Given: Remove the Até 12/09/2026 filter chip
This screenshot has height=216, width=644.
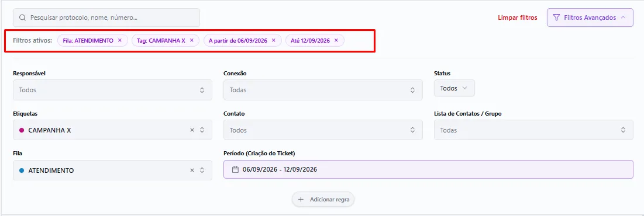Looking at the screenshot, I should [x=336, y=40].
